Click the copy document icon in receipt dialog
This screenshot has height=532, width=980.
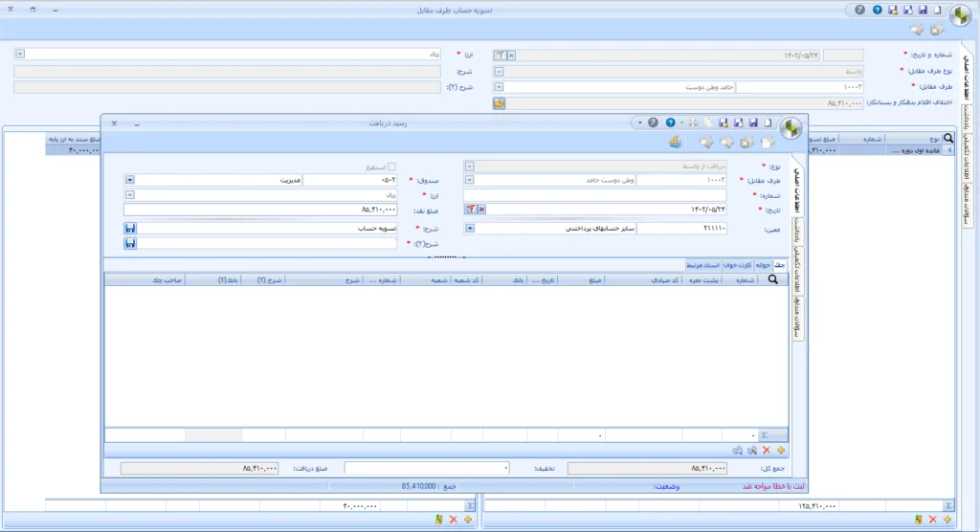(x=708, y=123)
